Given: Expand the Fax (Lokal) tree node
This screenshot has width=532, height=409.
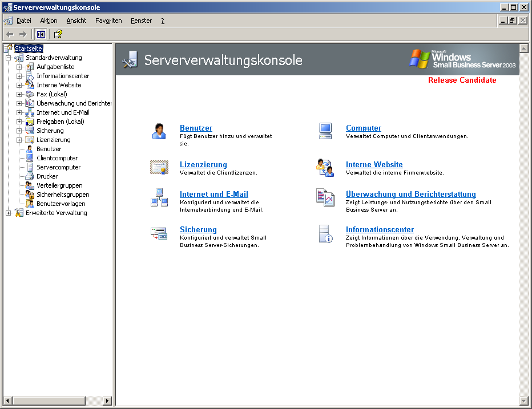Looking at the screenshot, I should [19, 94].
